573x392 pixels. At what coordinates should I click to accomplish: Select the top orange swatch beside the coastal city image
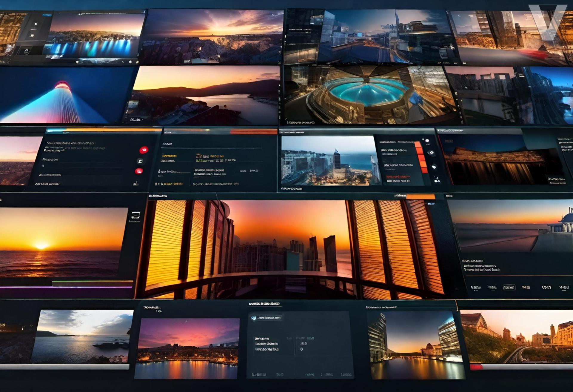click(x=418, y=144)
